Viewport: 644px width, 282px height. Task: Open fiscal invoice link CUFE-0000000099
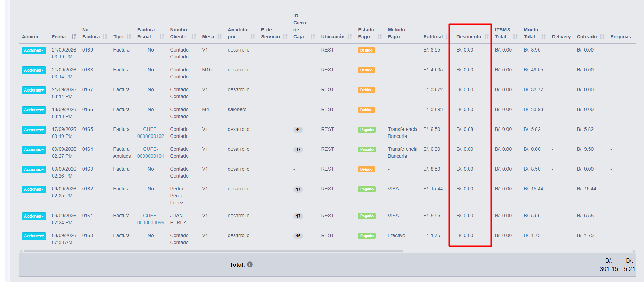[150, 219]
